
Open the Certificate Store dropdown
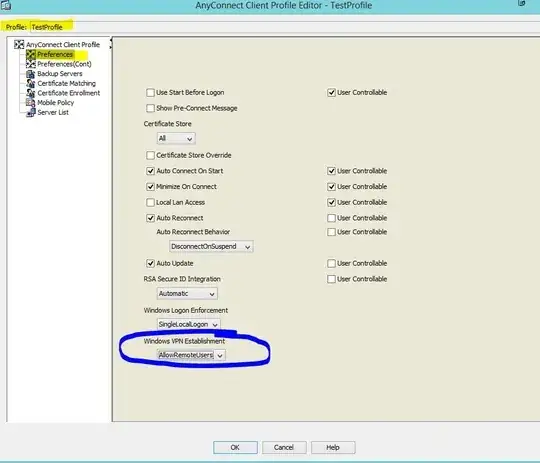point(176,138)
